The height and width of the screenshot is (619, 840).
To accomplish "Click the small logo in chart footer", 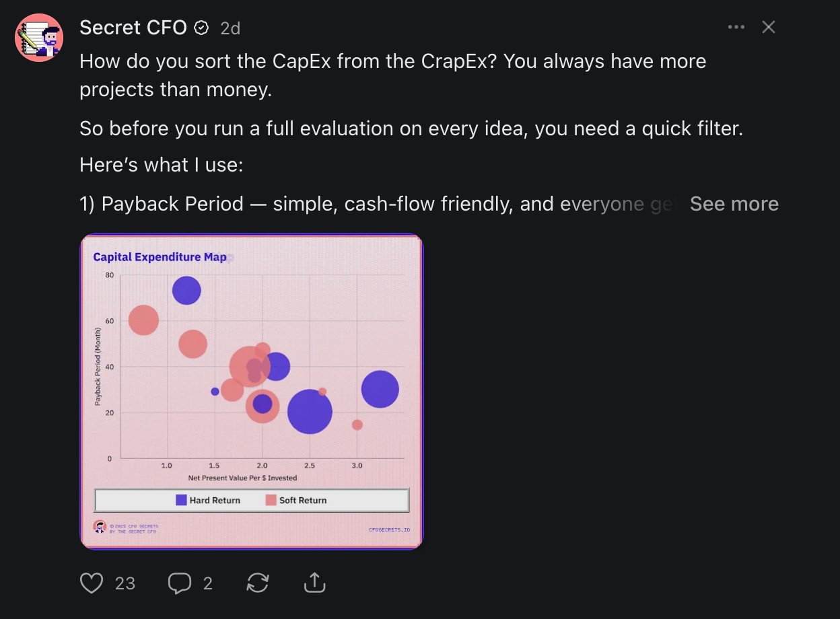I will tap(100, 527).
